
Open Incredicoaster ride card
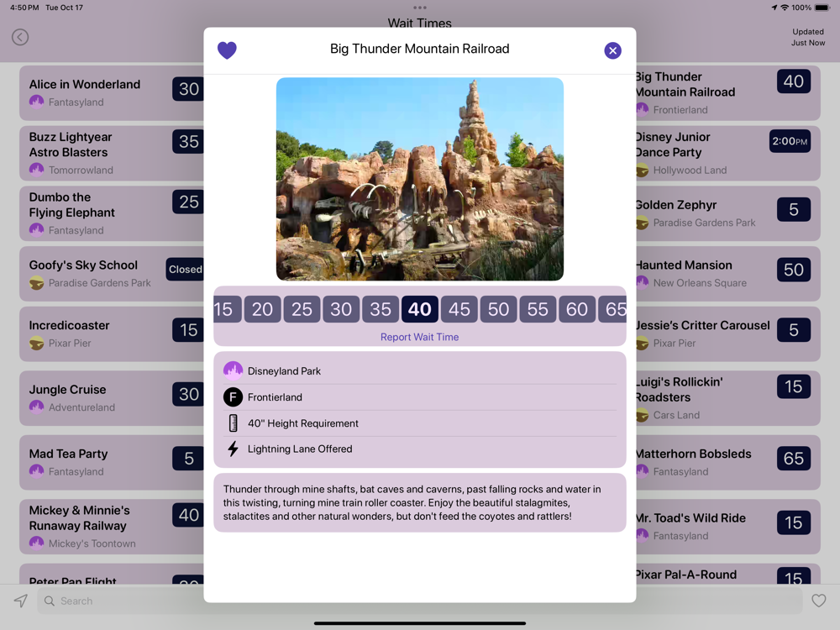(112, 333)
